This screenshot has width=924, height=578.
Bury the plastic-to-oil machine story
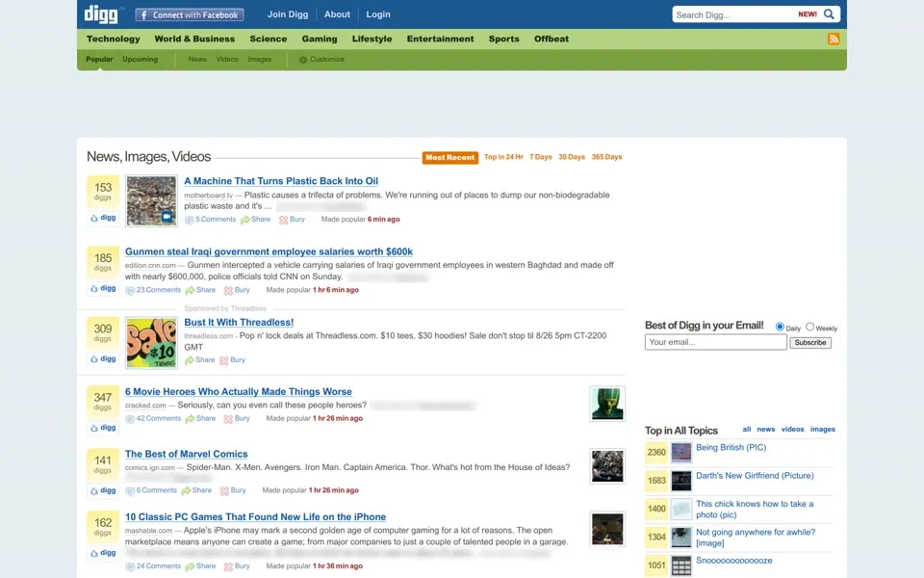(x=292, y=220)
